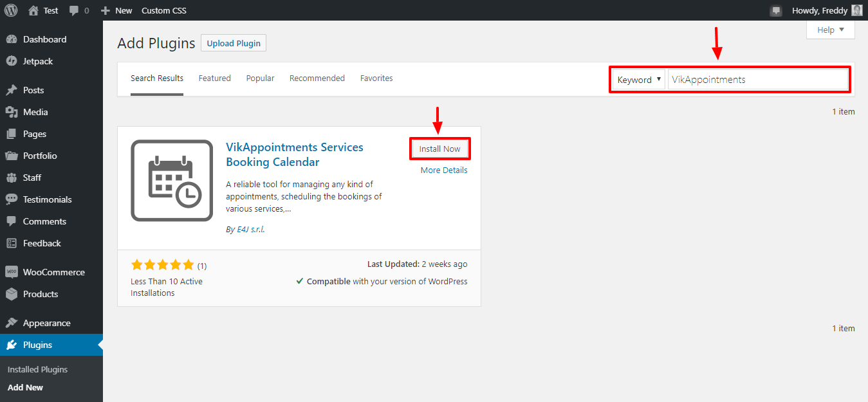Switch to the Popular tab

tap(260, 78)
